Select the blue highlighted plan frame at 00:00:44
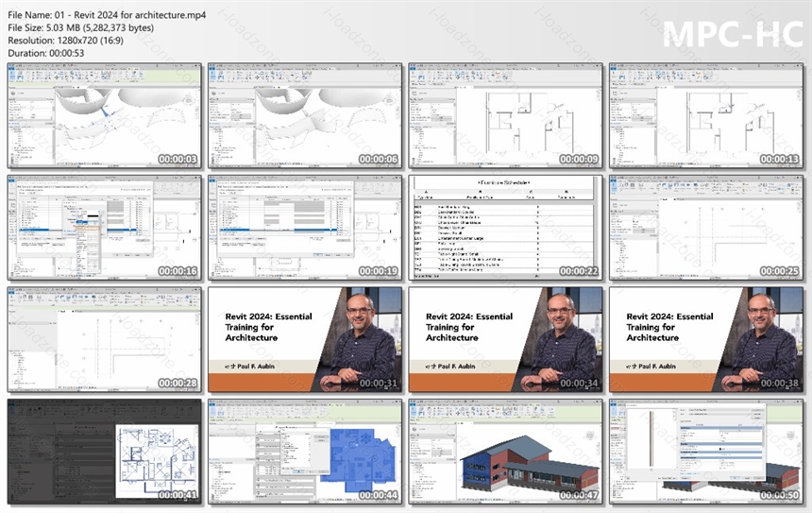This screenshot has height=513, width=812. [305, 452]
